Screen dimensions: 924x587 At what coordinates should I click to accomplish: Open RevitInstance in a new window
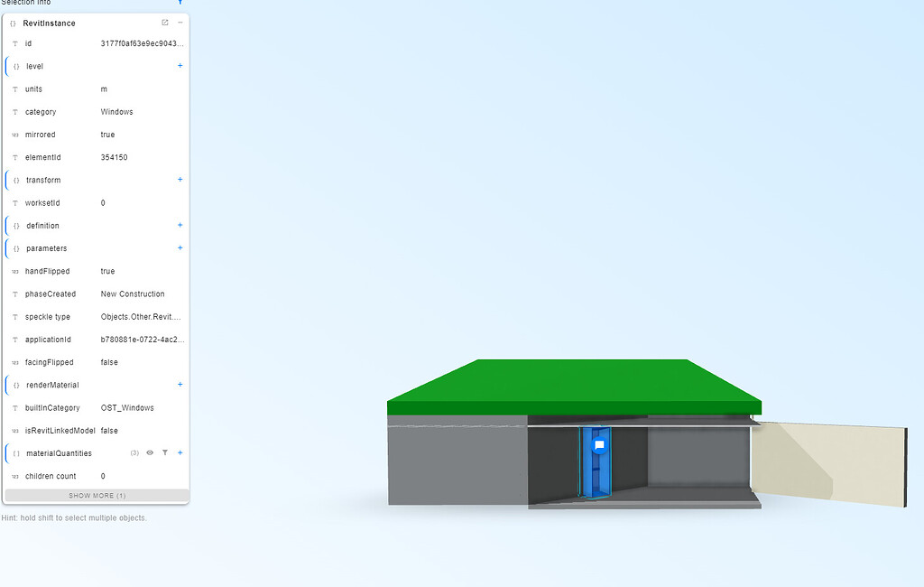[164, 23]
